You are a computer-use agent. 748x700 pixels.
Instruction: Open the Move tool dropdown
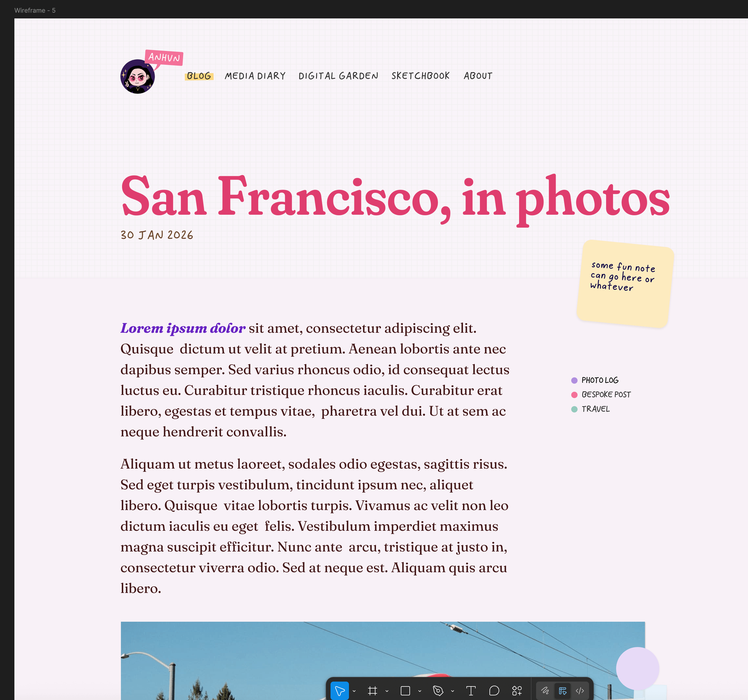(354, 690)
